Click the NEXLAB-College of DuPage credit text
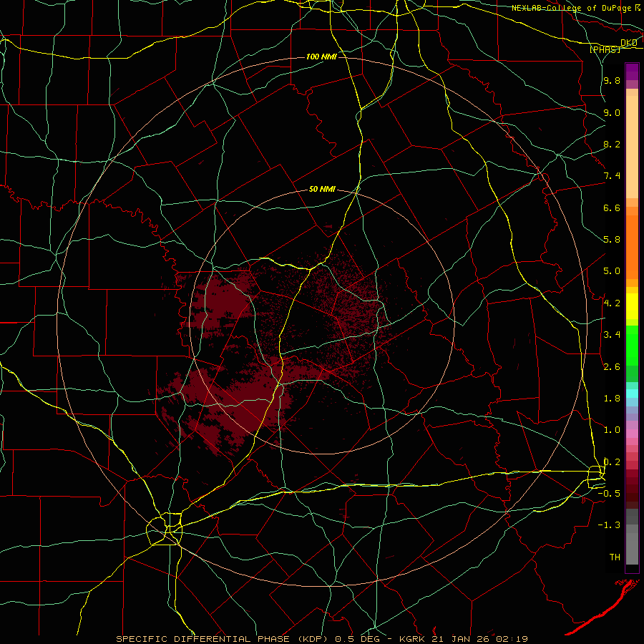Image resolution: width=644 pixels, height=644 pixels. (571, 8)
